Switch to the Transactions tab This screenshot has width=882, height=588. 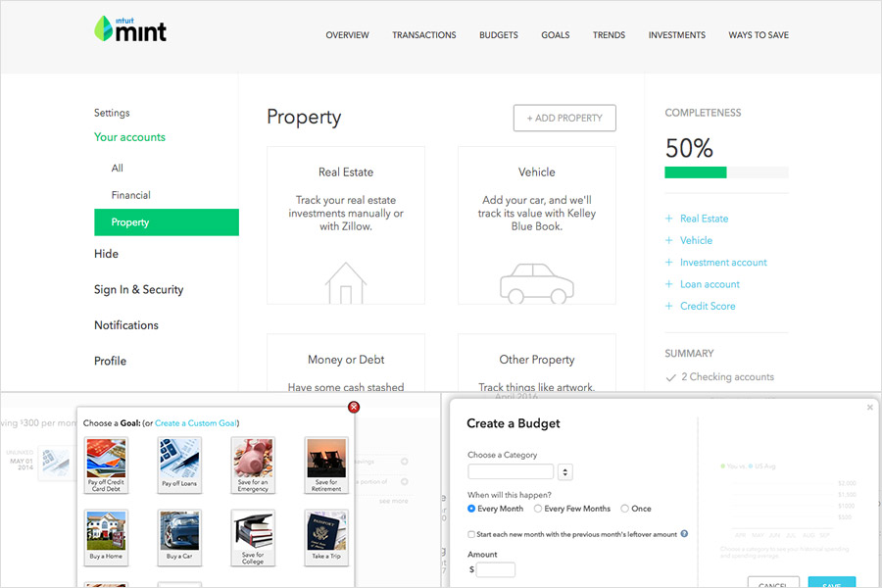pyautogui.click(x=424, y=34)
